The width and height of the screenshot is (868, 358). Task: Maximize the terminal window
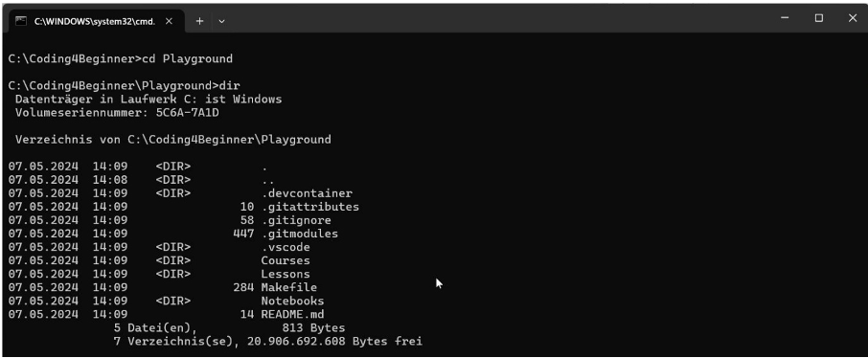(x=819, y=18)
